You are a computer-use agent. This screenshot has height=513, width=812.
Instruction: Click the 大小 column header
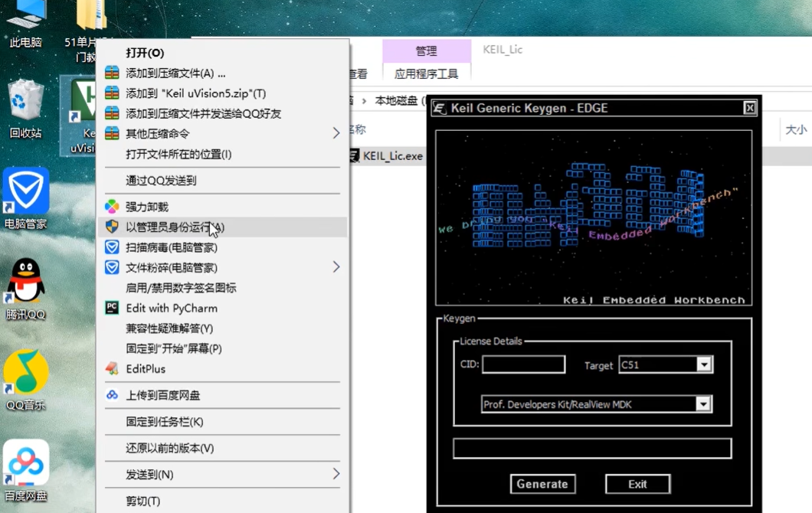[796, 129]
